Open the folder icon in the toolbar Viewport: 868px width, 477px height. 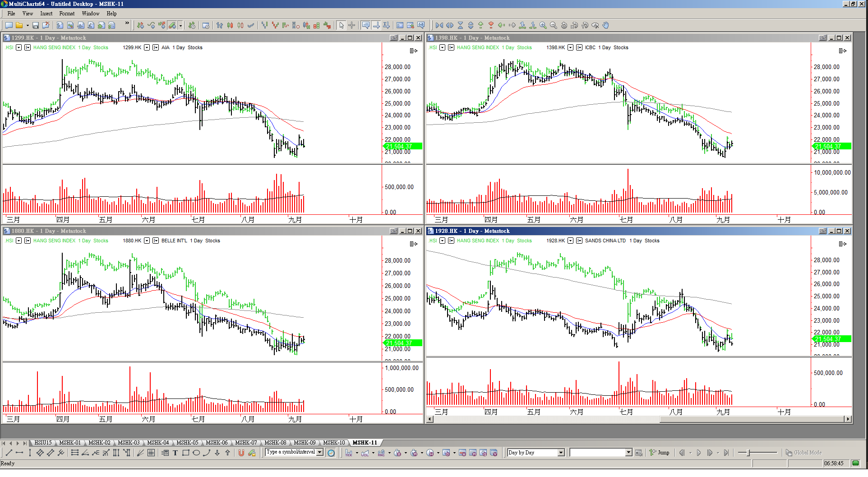tap(19, 25)
